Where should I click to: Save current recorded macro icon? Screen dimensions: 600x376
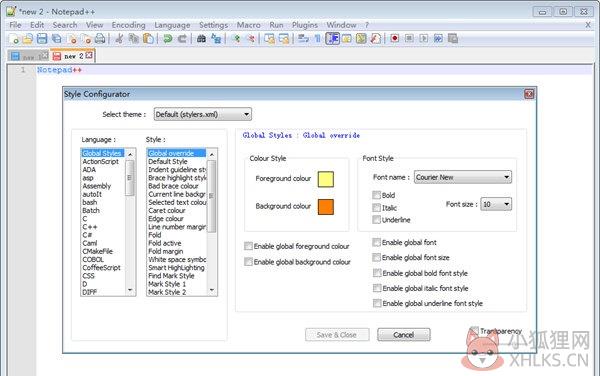(453, 39)
